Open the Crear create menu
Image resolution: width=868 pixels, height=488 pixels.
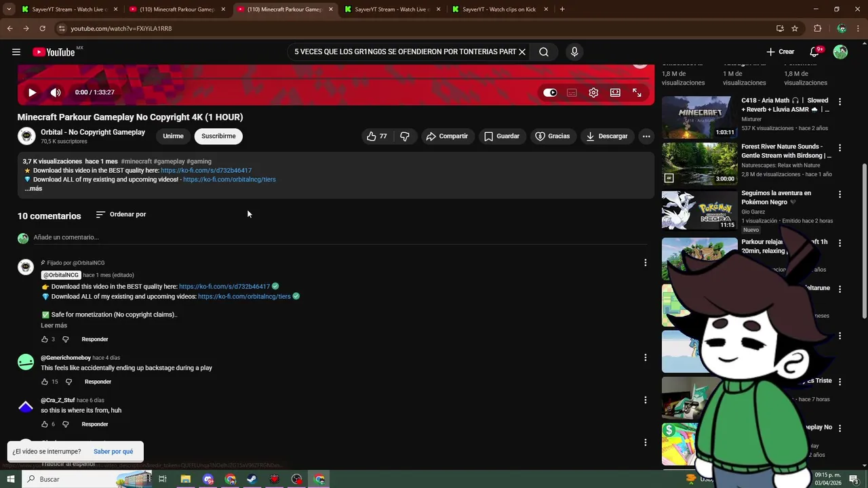(x=781, y=52)
